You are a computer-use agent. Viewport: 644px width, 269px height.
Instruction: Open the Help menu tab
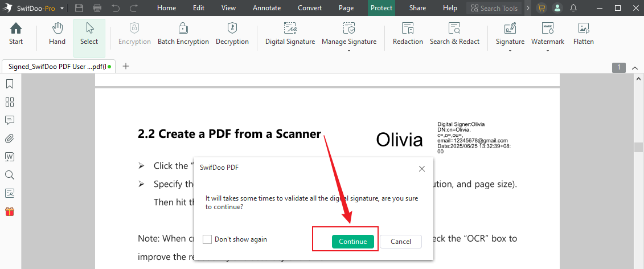coord(450,8)
